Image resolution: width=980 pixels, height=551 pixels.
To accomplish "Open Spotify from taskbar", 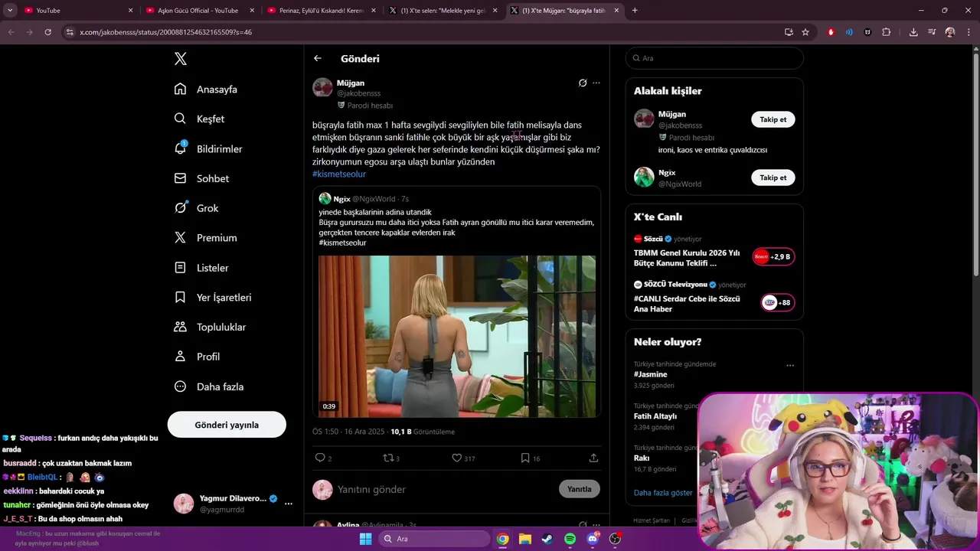I will point(570,539).
